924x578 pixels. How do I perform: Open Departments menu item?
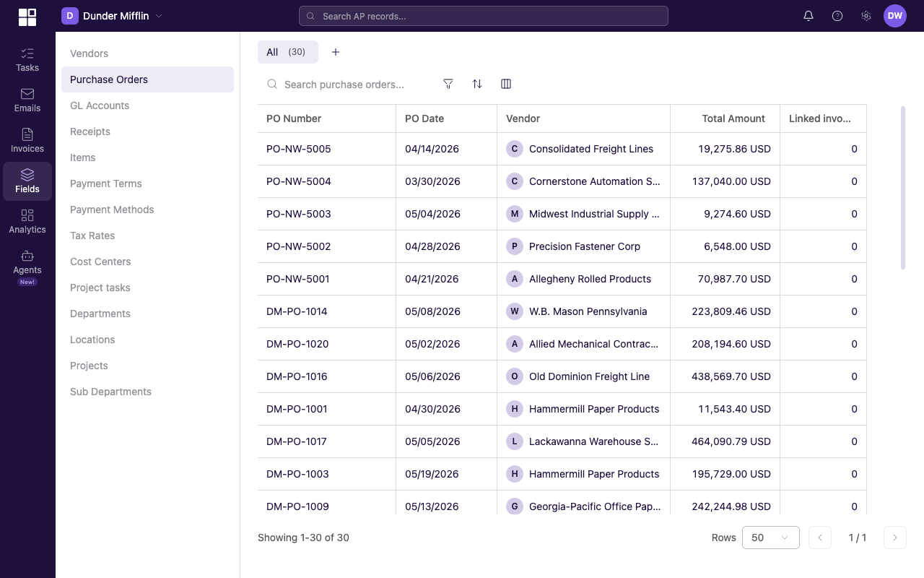(x=147, y=314)
